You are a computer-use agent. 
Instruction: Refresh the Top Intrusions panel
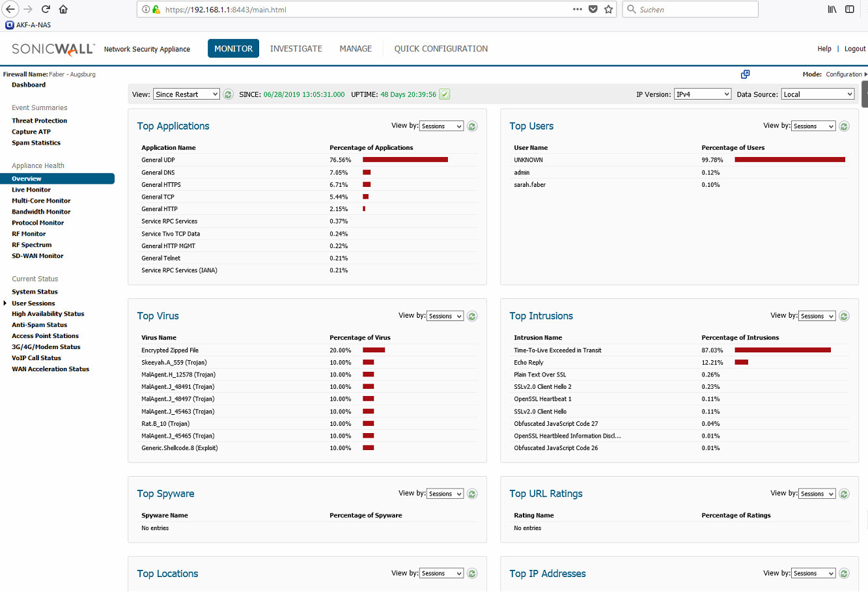845,316
